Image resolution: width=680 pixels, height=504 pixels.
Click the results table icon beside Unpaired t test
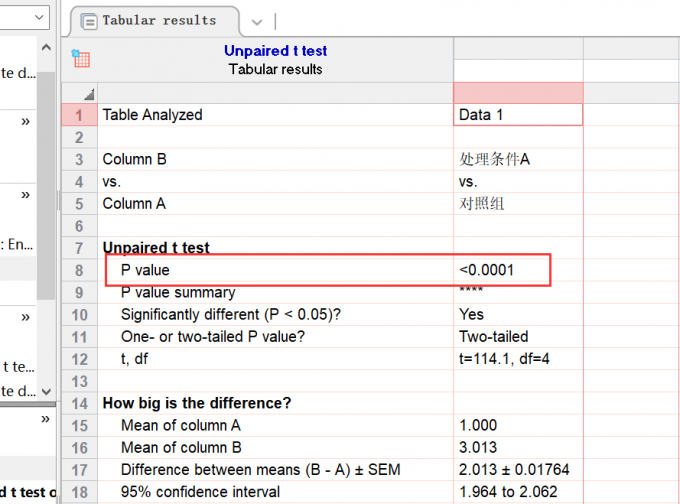(81, 59)
